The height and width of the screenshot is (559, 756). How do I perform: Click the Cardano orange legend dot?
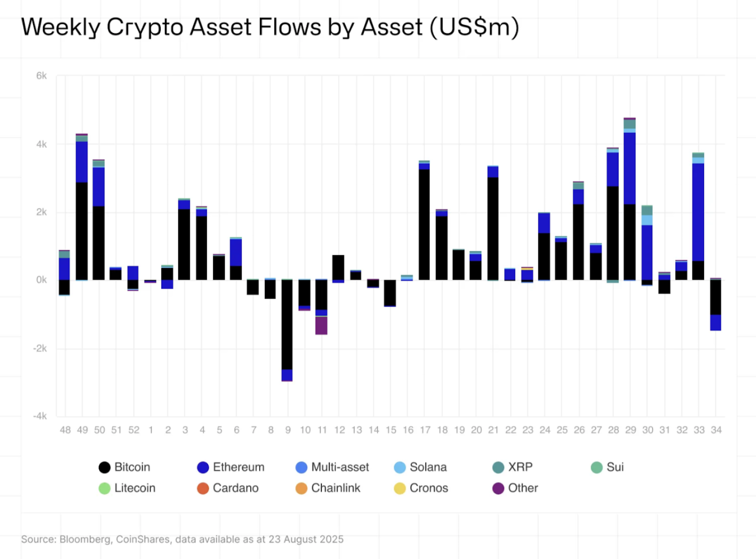pyautogui.click(x=203, y=488)
